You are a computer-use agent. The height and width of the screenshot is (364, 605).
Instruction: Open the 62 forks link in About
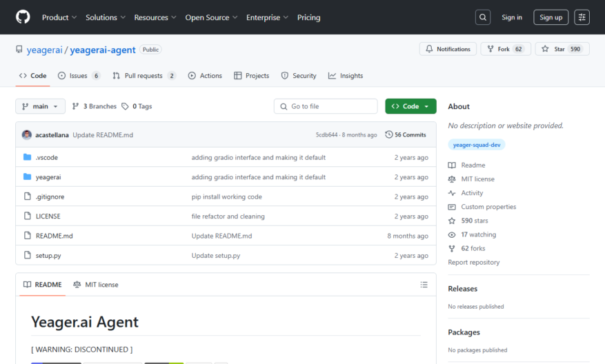[x=473, y=248]
